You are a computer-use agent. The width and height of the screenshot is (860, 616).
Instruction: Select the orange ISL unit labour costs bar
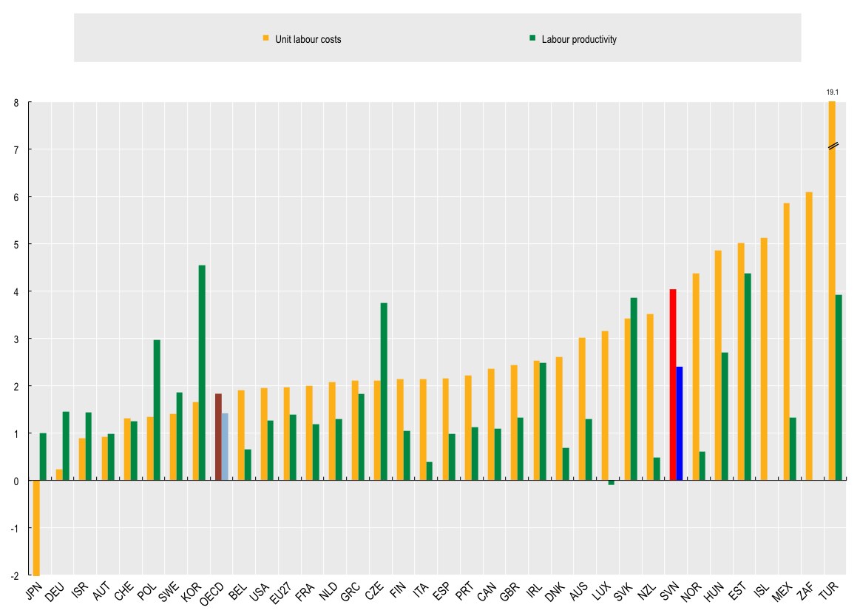pyautogui.click(x=764, y=359)
